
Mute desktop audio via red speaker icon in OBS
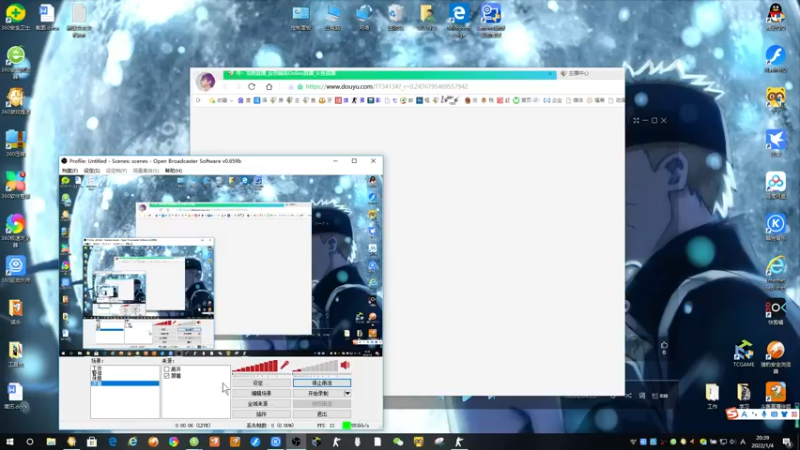[x=345, y=365]
